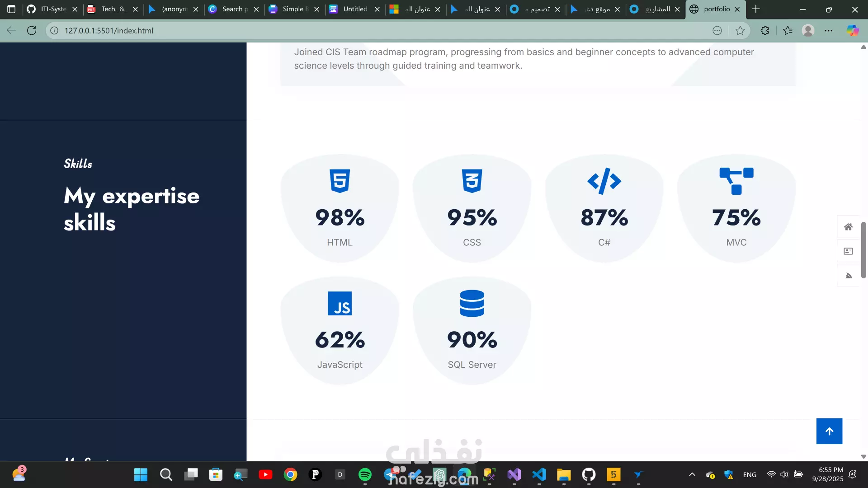Screen dimensions: 868x488
Task: Open the Copilot icon in the toolbar
Action: point(853,30)
